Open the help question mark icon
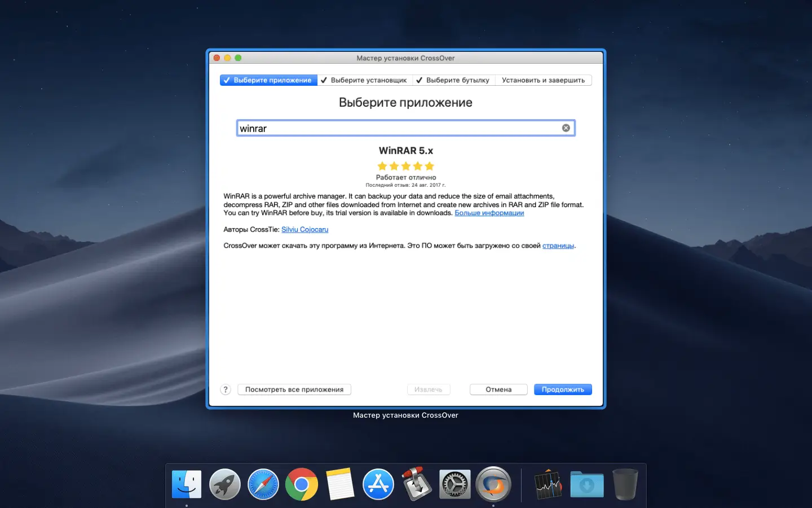Image resolution: width=812 pixels, height=508 pixels. click(226, 389)
